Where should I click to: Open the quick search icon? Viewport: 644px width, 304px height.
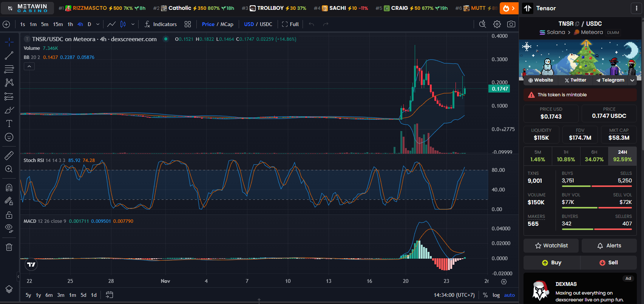click(482, 24)
